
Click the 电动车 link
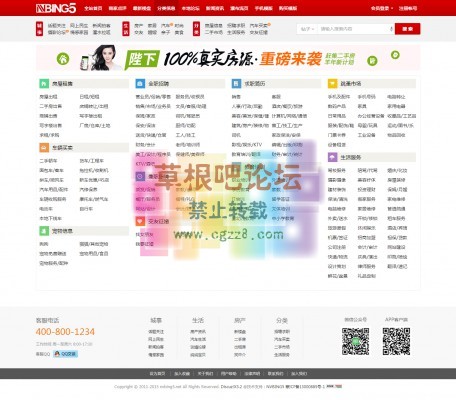point(46,209)
